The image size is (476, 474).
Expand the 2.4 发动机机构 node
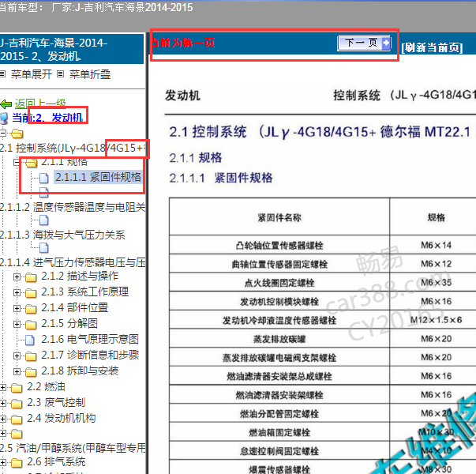[x=2, y=419]
